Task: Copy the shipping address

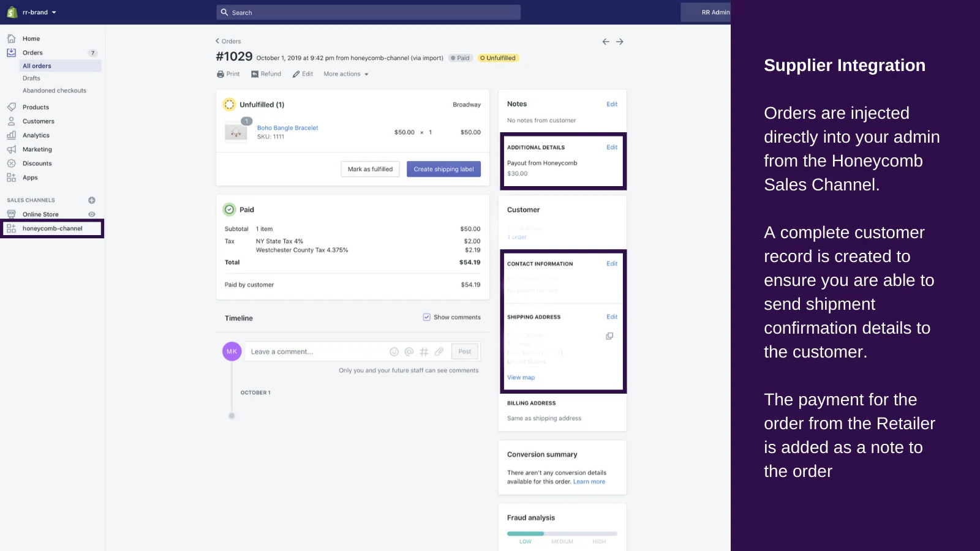Action: click(609, 335)
